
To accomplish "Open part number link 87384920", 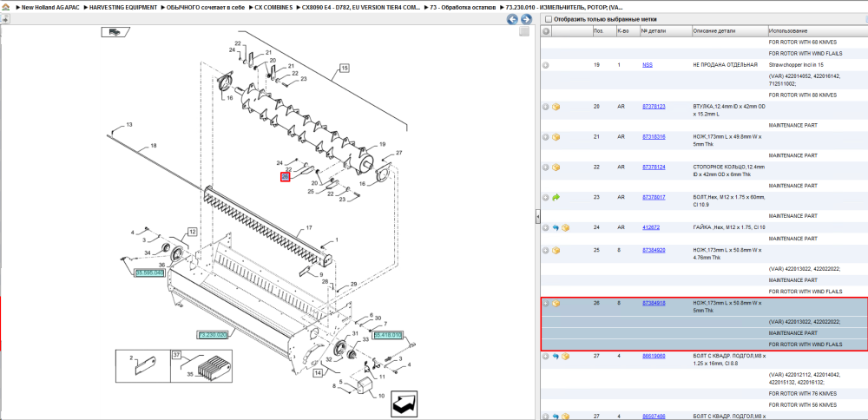I will click(x=654, y=250).
